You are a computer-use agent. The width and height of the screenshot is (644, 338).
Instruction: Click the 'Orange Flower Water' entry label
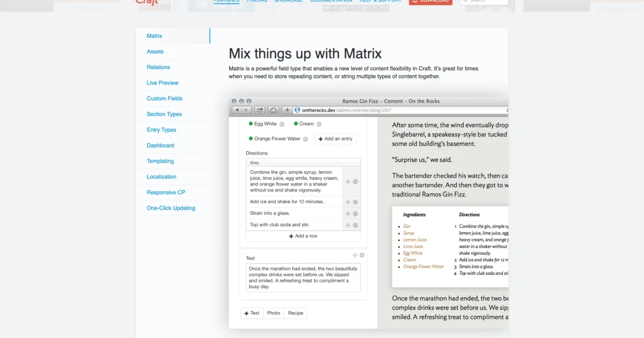point(277,139)
